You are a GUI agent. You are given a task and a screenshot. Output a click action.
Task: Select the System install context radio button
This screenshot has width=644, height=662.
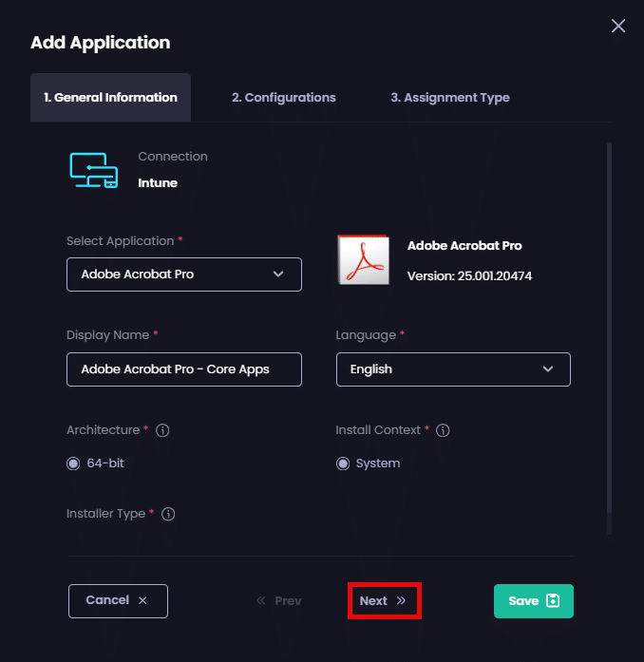(343, 463)
